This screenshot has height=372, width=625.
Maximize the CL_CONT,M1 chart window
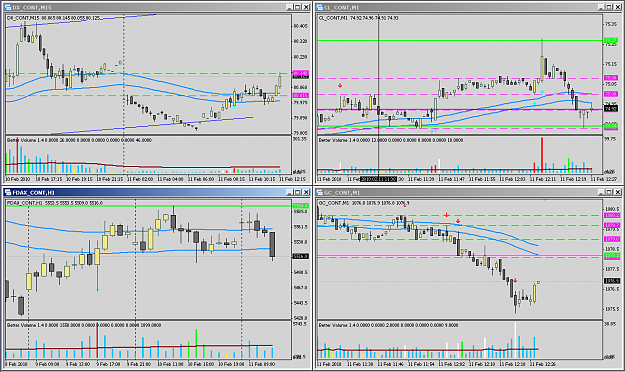pos(609,7)
